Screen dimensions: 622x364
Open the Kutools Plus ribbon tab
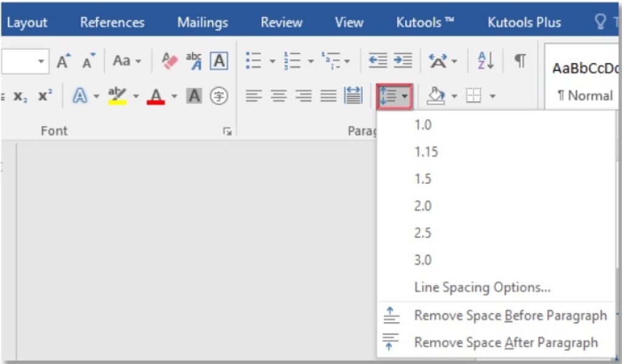524,22
